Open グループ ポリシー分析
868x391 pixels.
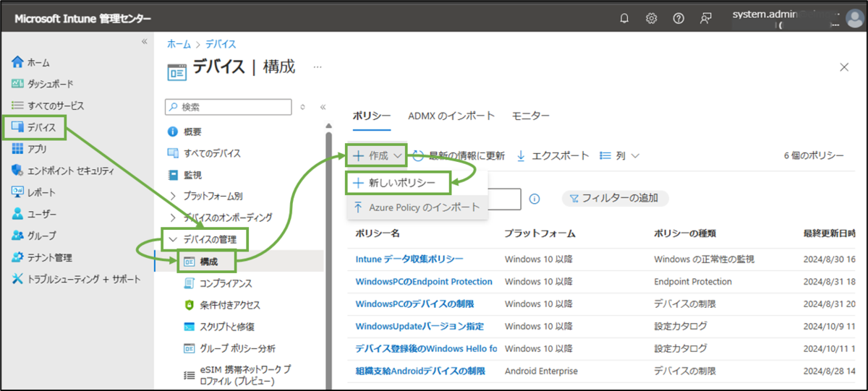tap(229, 348)
